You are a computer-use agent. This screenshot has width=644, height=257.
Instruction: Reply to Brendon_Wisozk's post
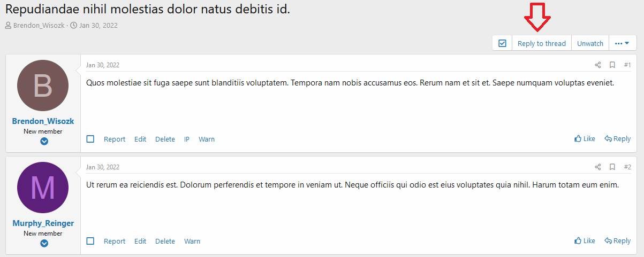(x=617, y=139)
